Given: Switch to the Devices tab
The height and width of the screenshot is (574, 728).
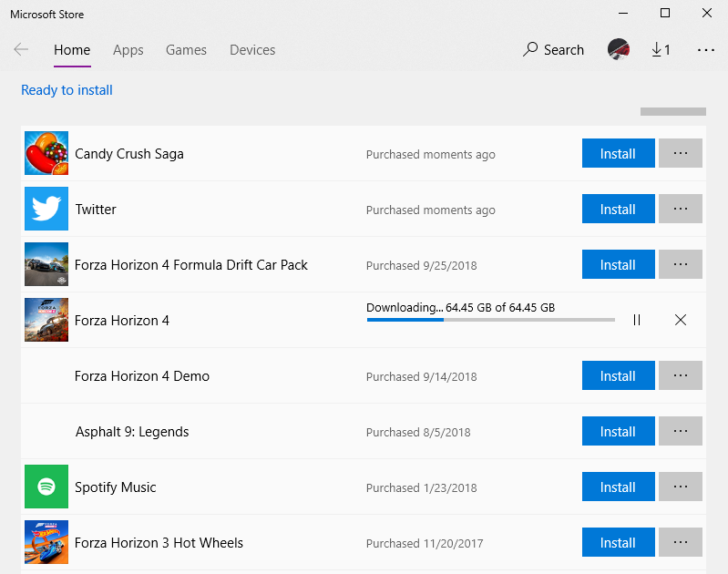Looking at the screenshot, I should coord(252,50).
